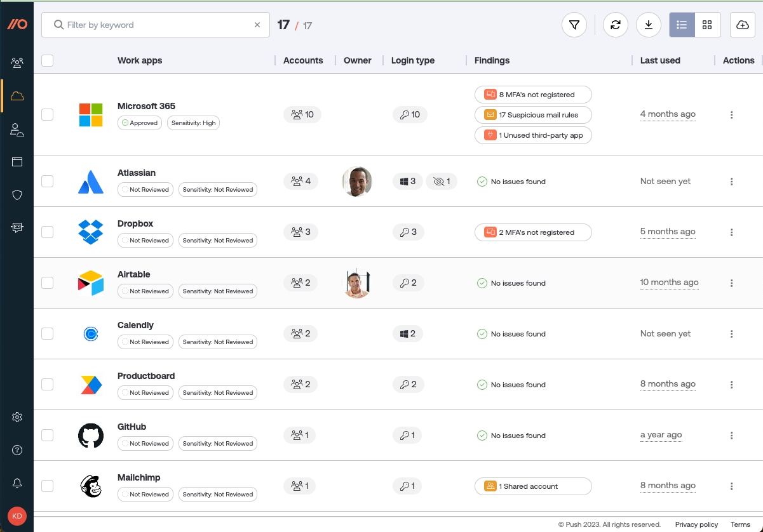Open the filter funnel icon

(x=574, y=25)
